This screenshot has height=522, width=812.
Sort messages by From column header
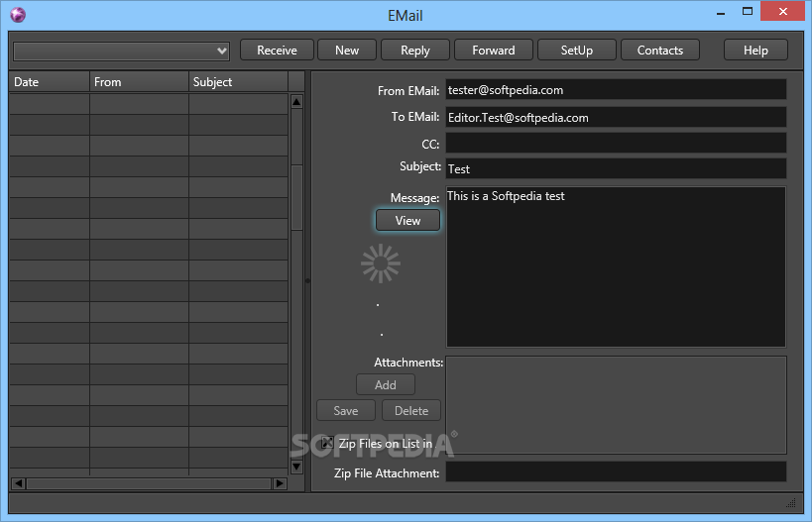click(x=139, y=82)
